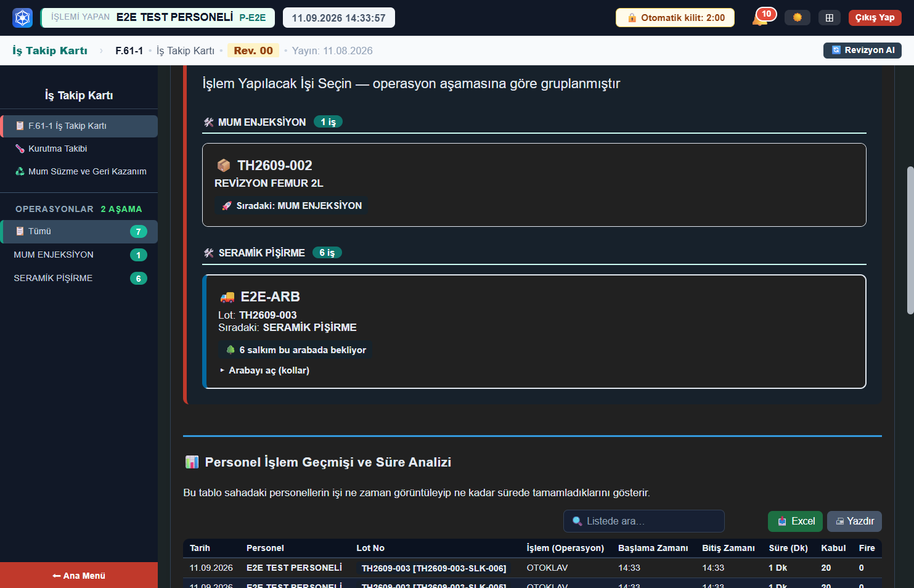Click the Süre (Dk) column header
The image size is (914, 588).
(788, 548)
